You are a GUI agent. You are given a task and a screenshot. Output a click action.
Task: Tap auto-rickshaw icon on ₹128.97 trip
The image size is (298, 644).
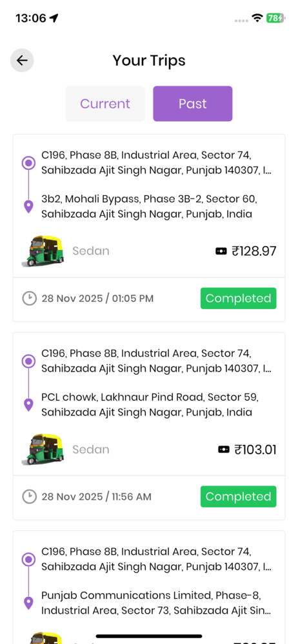pyautogui.click(x=43, y=251)
